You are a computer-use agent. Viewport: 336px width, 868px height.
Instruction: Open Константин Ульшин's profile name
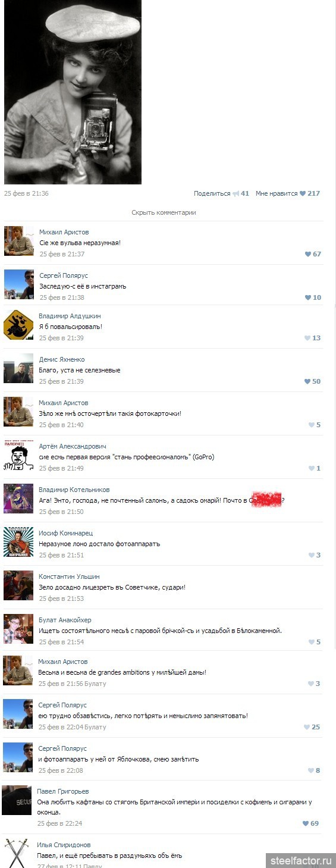click(x=69, y=576)
